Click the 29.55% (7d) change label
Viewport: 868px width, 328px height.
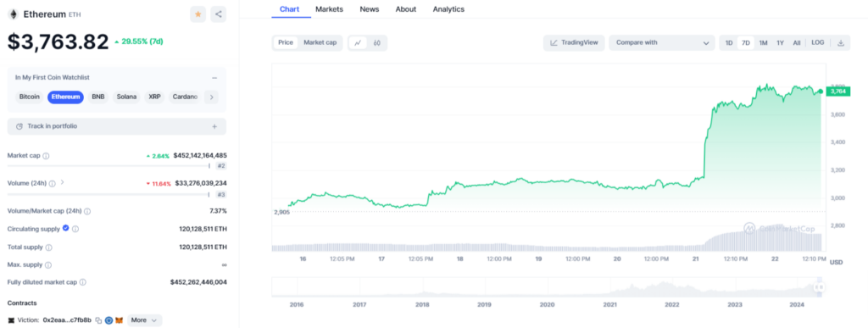138,42
